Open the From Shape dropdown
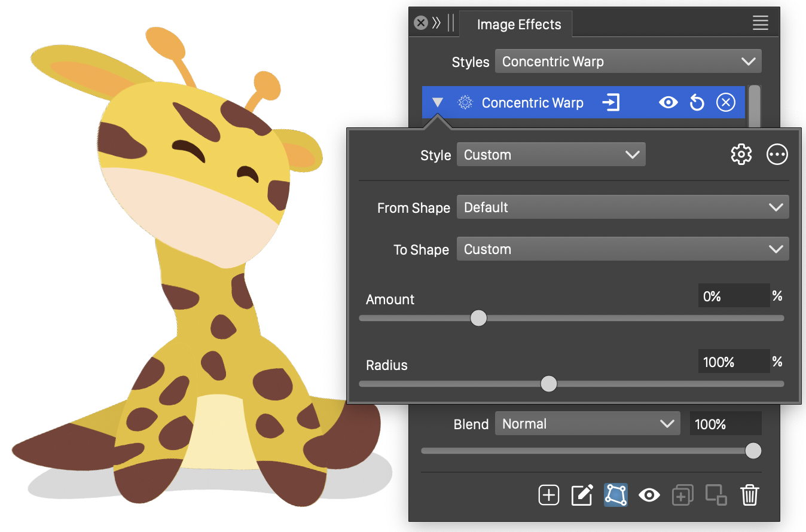Image resolution: width=806 pixels, height=532 pixels. 622,207
